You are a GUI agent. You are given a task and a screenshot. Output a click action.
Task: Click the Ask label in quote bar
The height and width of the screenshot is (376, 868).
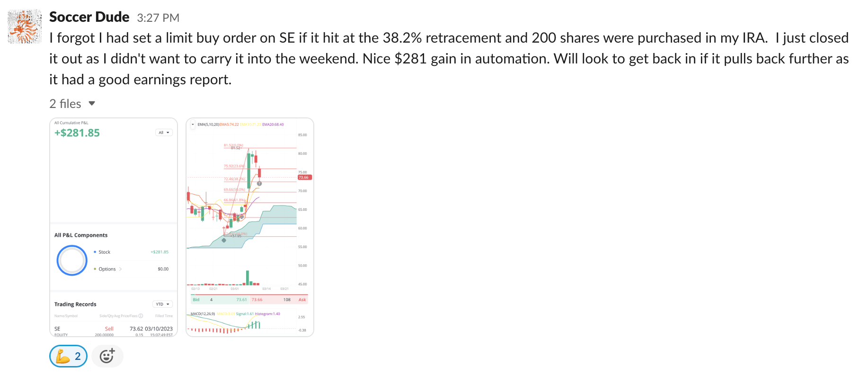pyautogui.click(x=302, y=300)
